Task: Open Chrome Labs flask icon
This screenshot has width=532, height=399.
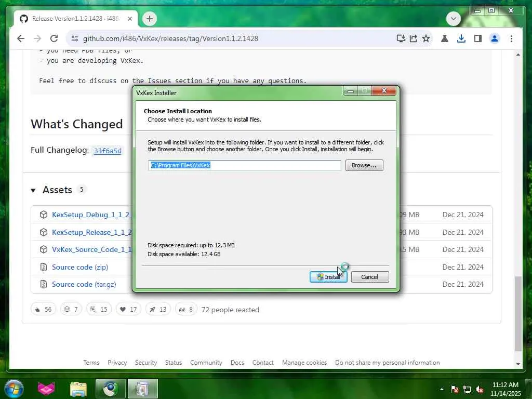Action: coord(445,38)
